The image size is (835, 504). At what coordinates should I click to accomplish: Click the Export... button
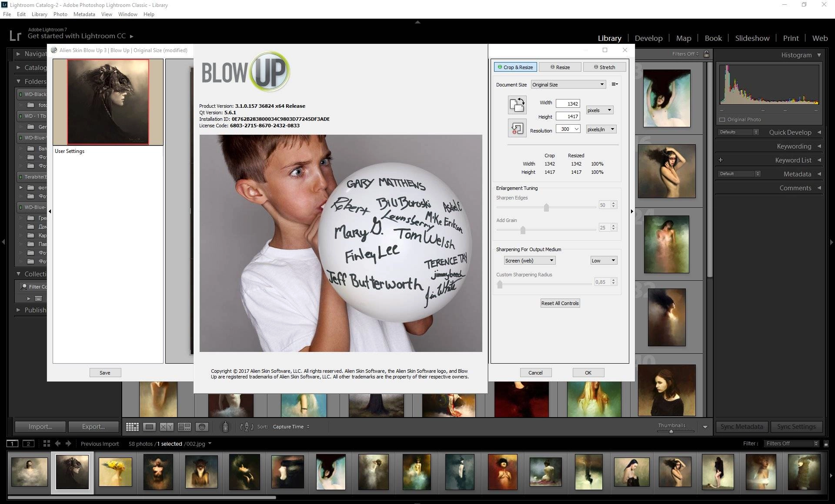(94, 427)
